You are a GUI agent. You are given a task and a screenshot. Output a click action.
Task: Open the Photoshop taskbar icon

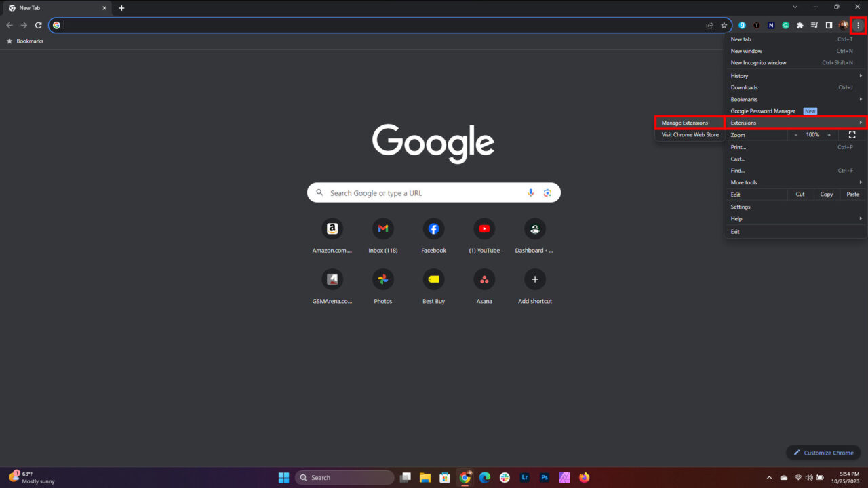[x=545, y=477]
